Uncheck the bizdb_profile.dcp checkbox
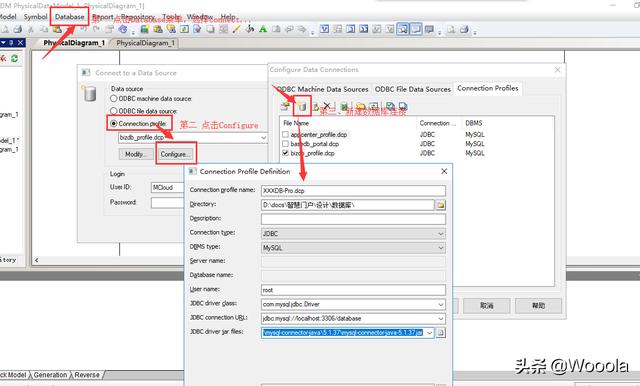The image size is (640, 386). (x=285, y=153)
